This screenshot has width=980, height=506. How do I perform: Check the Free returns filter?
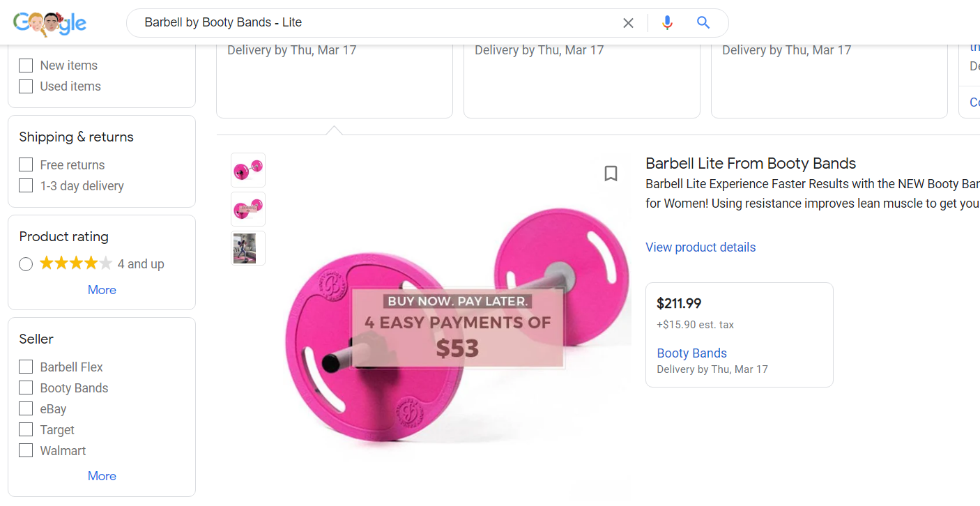(26, 165)
